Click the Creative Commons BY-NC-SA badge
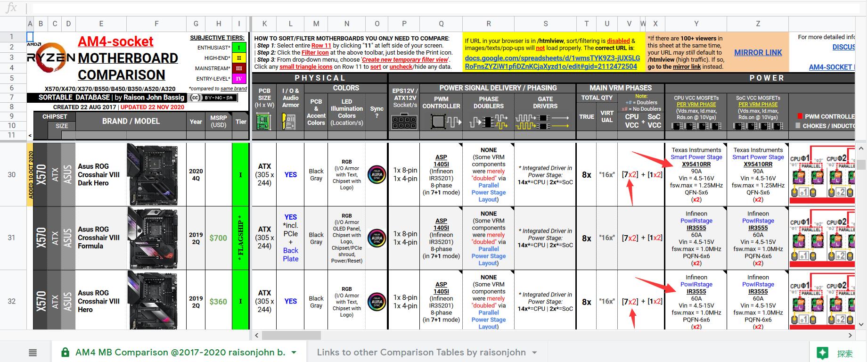Image resolution: width=868 pixels, height=362 pixels. pos(213,98)
